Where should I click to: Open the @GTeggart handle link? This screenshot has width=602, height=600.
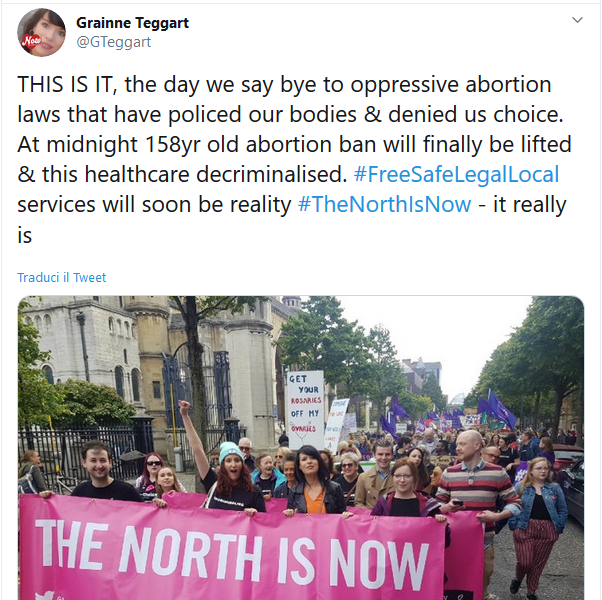click(x=114, y=42)
